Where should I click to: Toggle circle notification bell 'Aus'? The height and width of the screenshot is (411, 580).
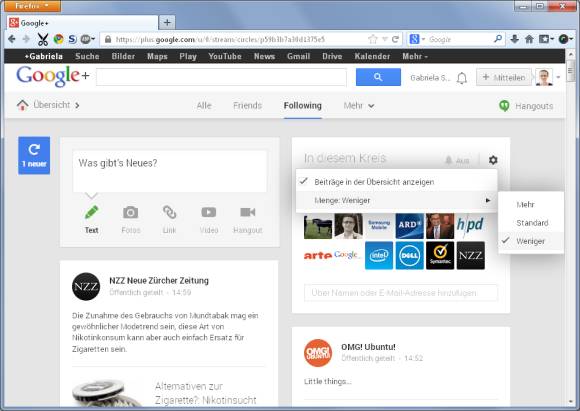coord(457,160)
